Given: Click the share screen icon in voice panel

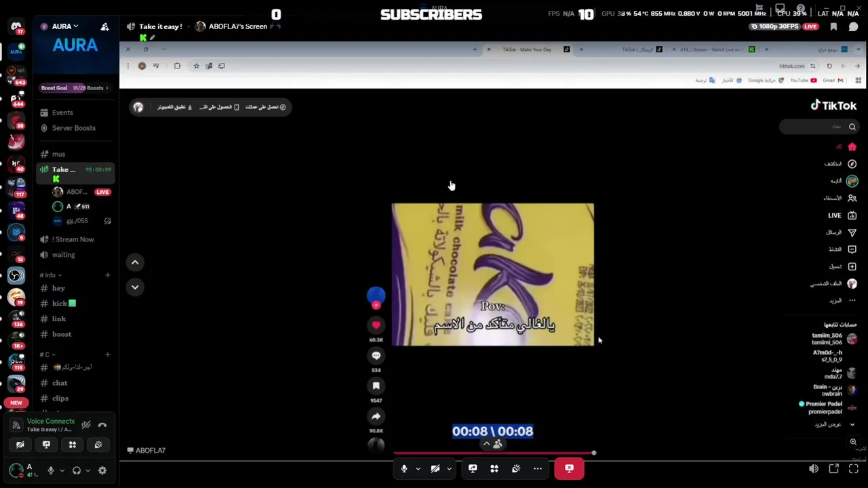Looking at the screenshot, I should [46, 445].
